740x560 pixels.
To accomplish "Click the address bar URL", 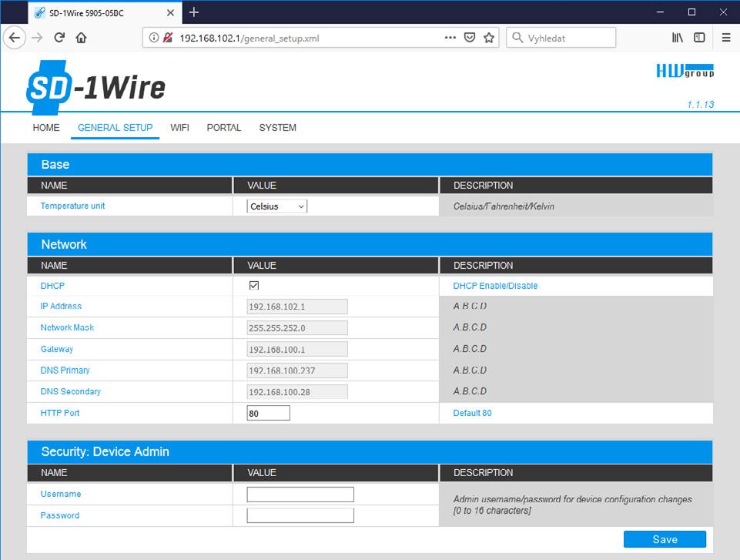I will coord(249,39).
